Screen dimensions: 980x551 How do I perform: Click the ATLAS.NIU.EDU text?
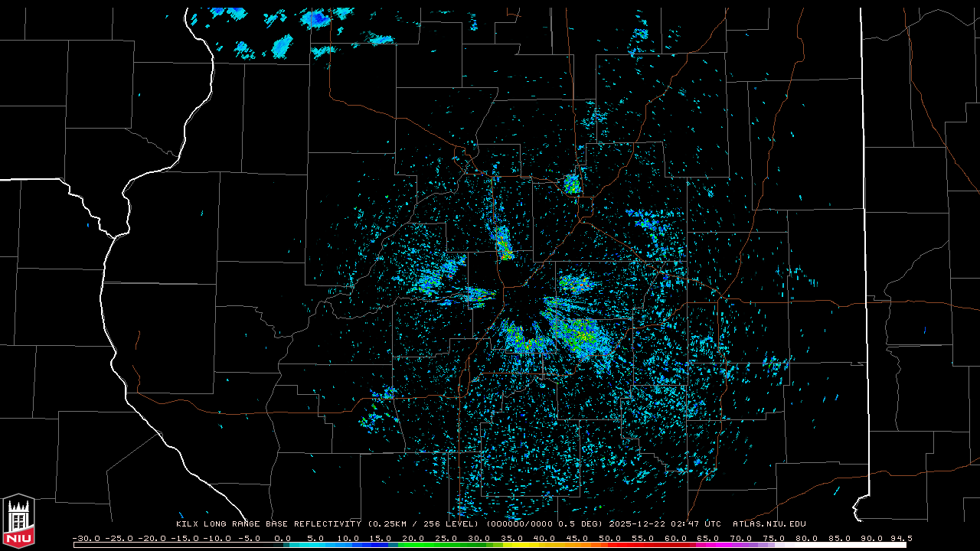coord(769,524)
